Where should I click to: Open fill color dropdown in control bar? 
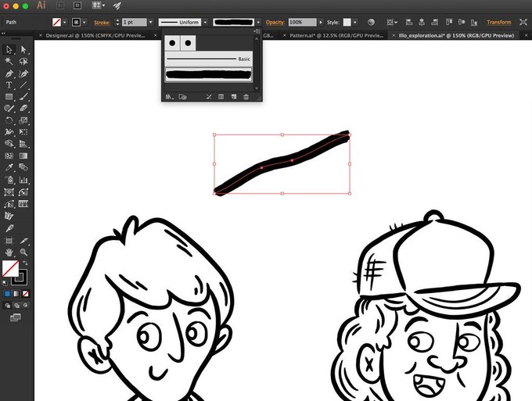pos(64,23)
